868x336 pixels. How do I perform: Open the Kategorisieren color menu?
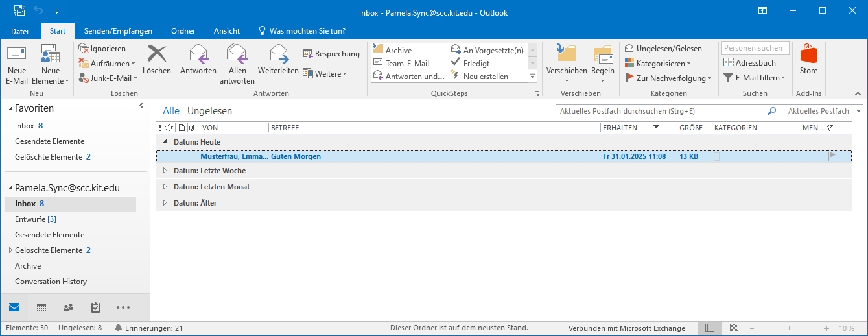pyautogui.click(x=658, y=64)
